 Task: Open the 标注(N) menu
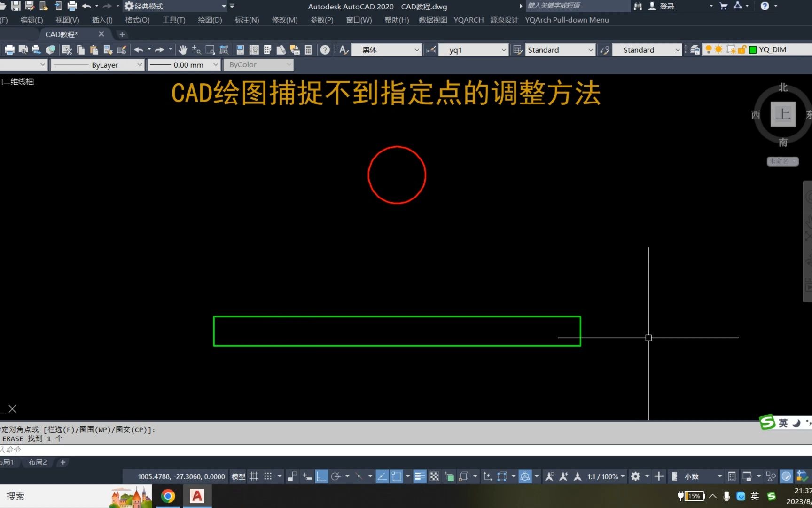click(247, 20)
